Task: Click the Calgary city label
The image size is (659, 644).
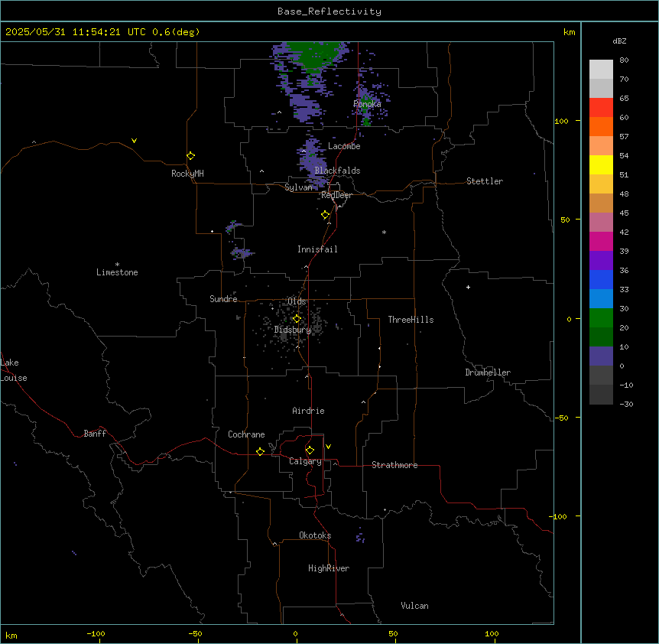Action: 305,461
